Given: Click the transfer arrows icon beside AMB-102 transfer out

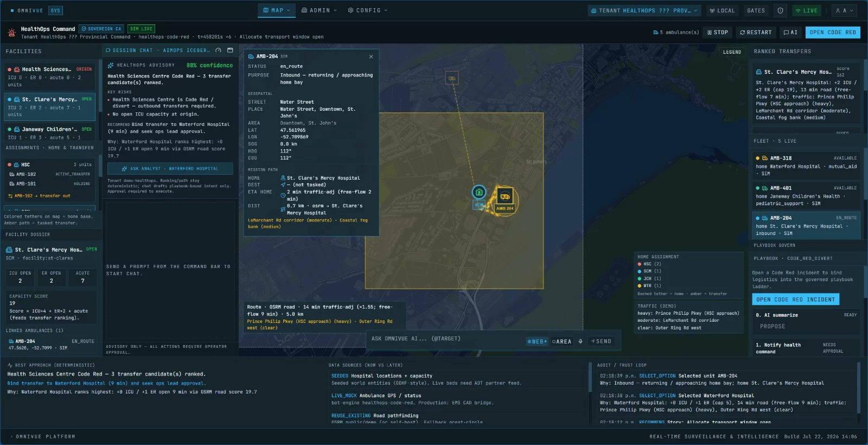Looking at the screenshot, I should click(10, 196).
